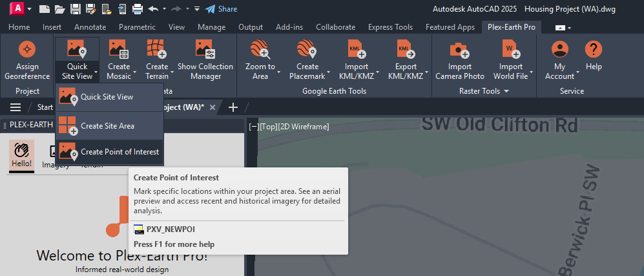Open Customize Quick Access Toolbar dropdown

(x=197, y=8)
